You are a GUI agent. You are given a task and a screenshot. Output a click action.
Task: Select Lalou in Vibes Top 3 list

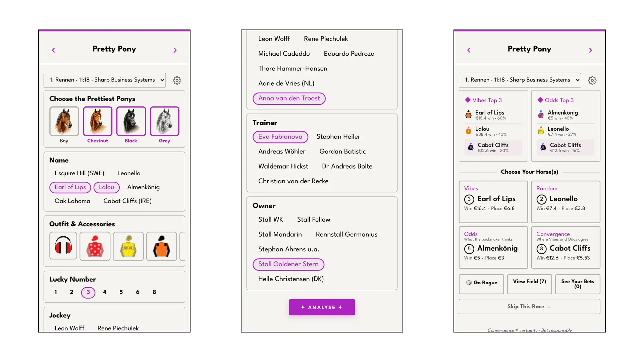[x=493, y=131]
